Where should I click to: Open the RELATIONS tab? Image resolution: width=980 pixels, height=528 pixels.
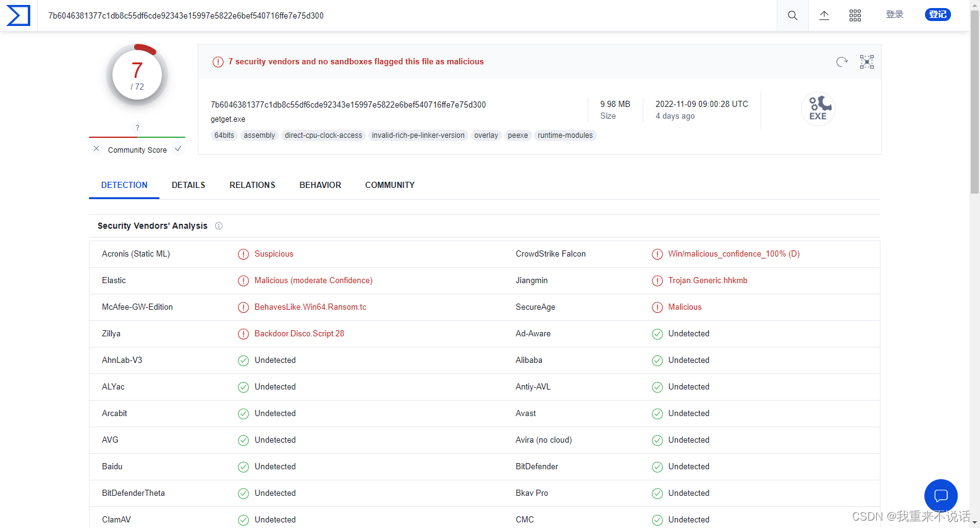coord(252,185)
